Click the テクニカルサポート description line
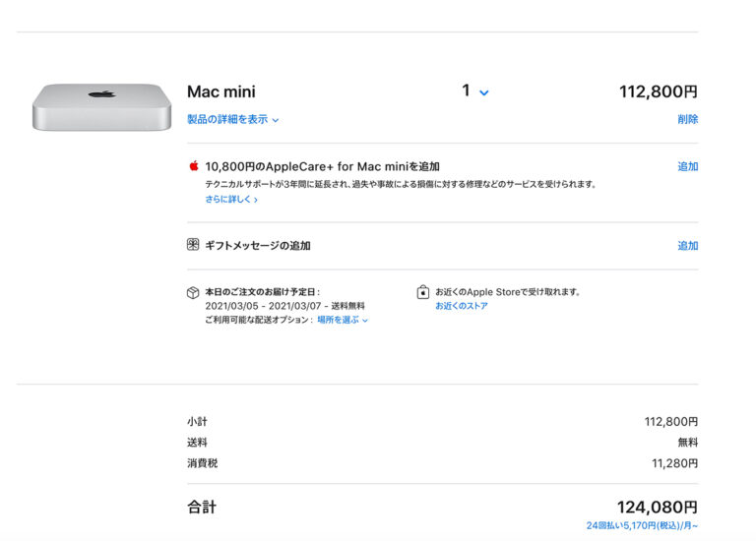 click(402, 184)
